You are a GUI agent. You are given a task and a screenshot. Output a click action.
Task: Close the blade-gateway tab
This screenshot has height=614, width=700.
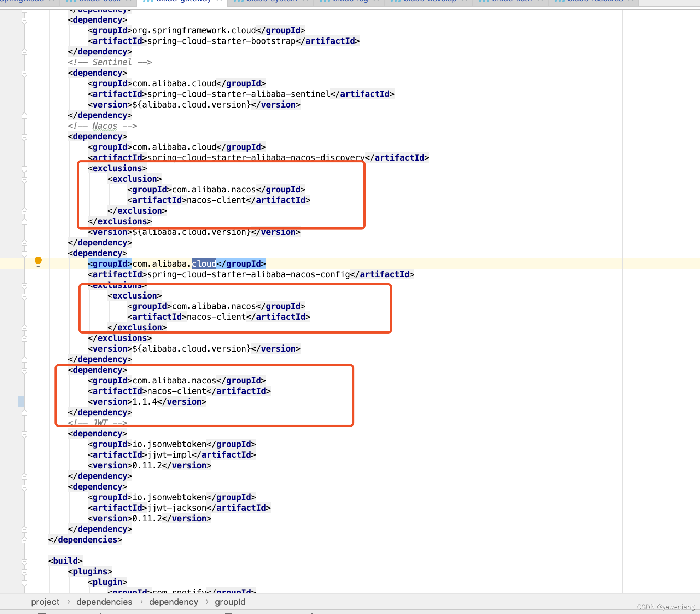[x=218, y=1]
